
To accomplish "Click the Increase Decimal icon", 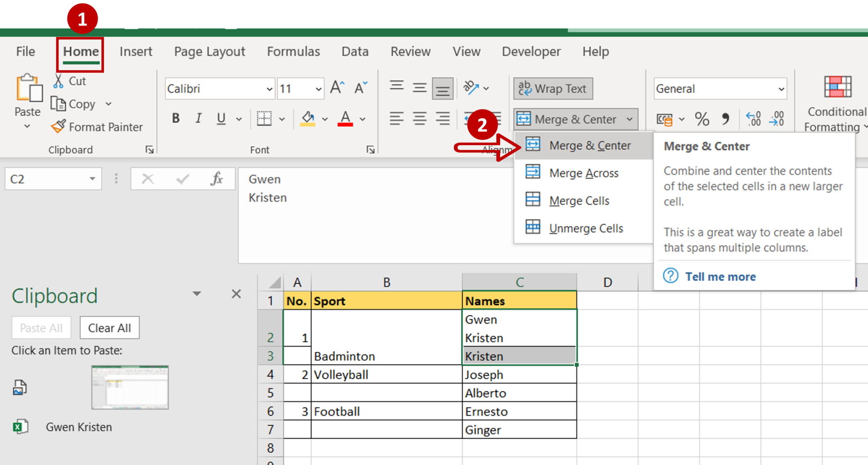I will coord(753,119).
